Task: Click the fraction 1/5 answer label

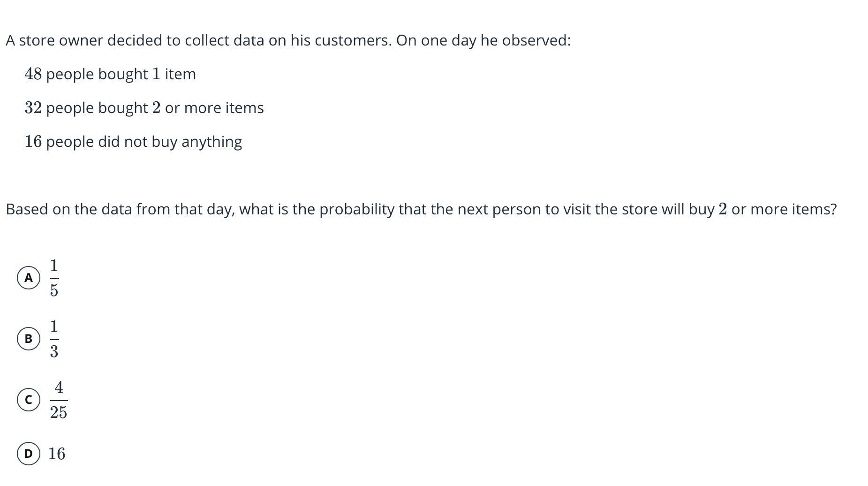Action: click(54, 278)
